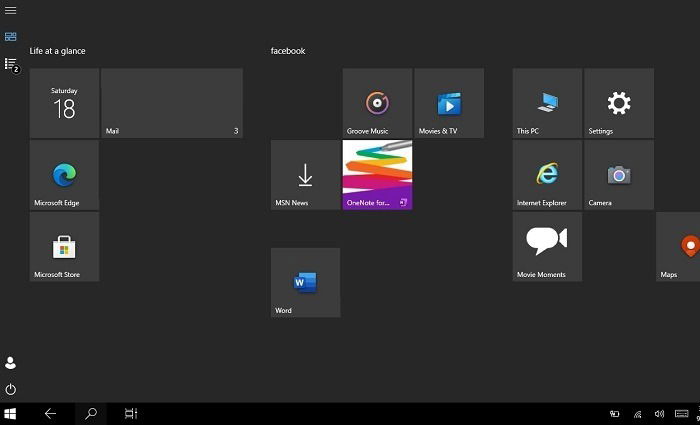Image resolution: width=700 pixels, height=425 pixels.
Task: Open the Maps tile
Action: [x=678, y=246]
